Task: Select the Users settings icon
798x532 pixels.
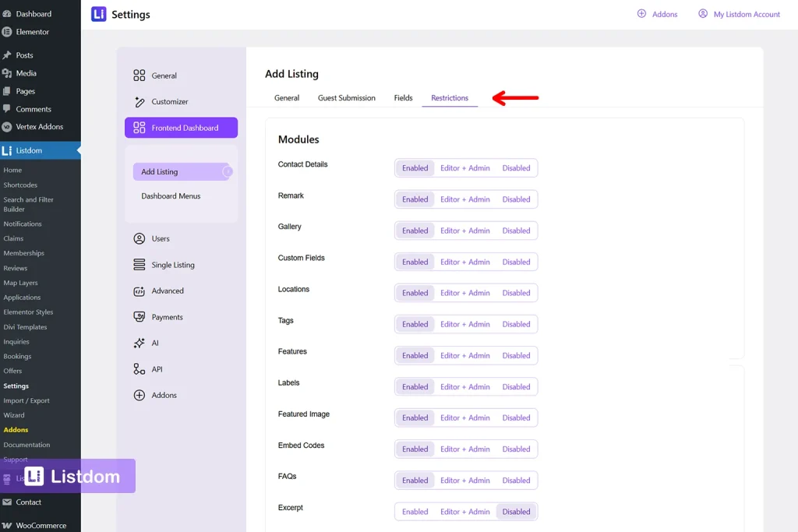Action: tap(139, 238)
